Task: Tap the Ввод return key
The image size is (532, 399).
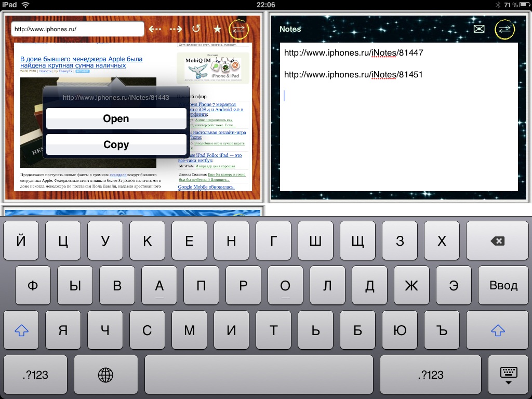Action: 503,285
